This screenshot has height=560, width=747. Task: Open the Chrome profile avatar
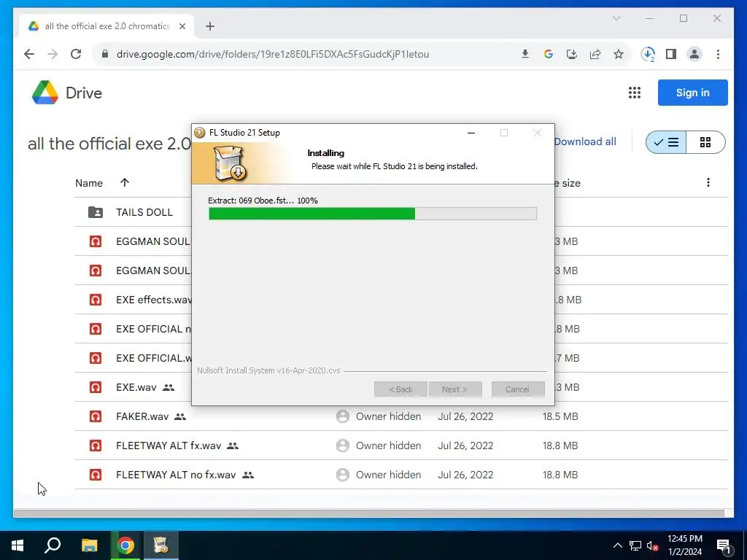click(x=694, y=54)
